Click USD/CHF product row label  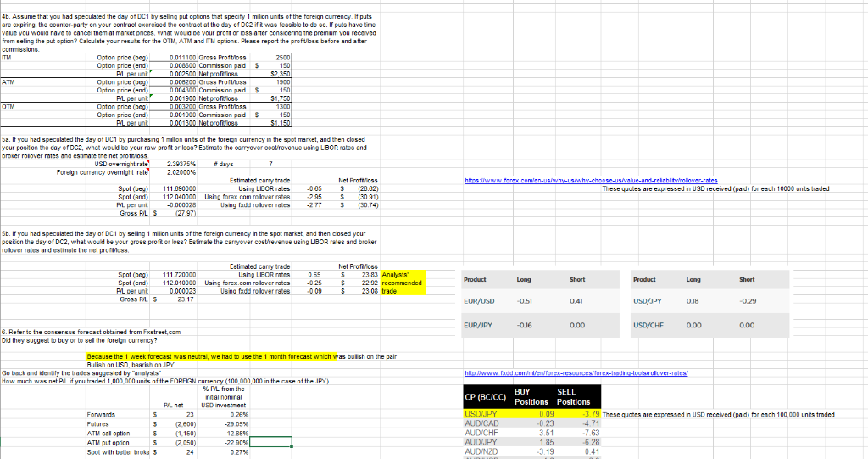click(x=648, y=326)
